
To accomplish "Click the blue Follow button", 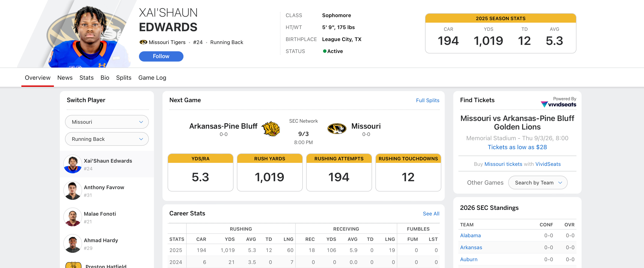I will (x=161, y=56).
